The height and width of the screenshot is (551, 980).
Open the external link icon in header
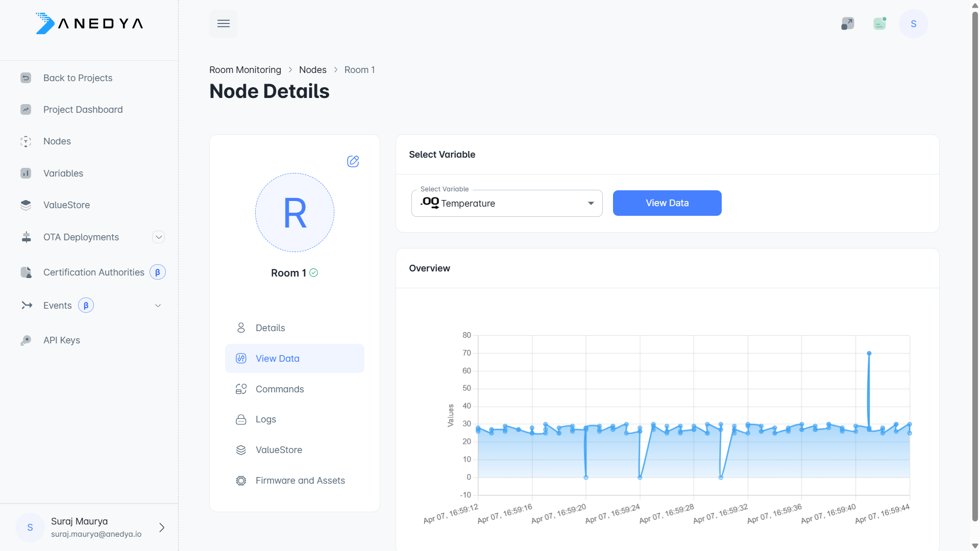coord(847,23)
